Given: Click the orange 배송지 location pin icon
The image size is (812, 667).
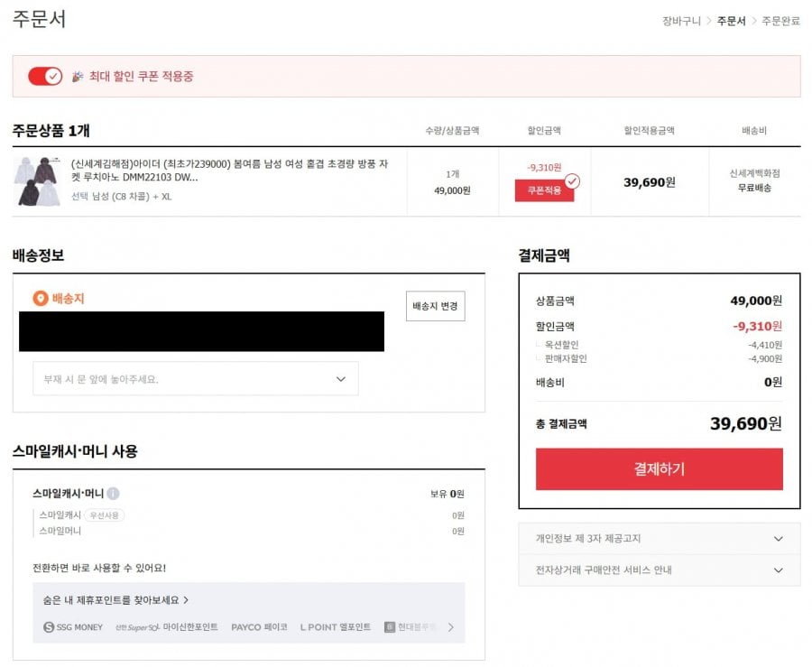Looking at the screenshot, I should coord(40,299).
